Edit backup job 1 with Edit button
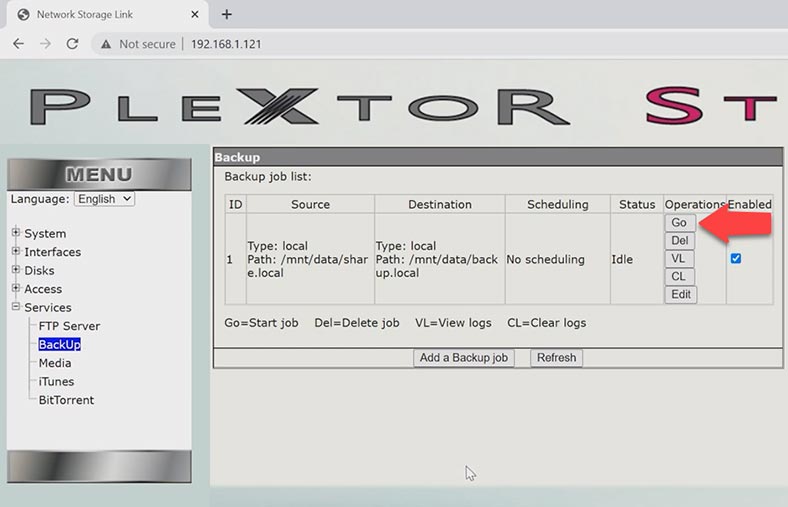 click(681, 294)
